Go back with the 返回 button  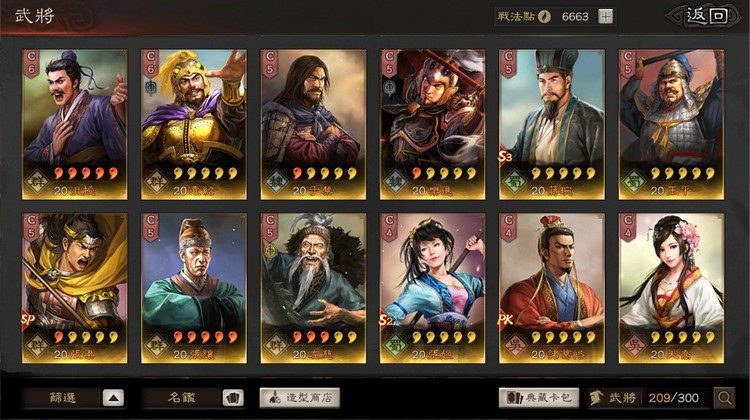(706, 16)
